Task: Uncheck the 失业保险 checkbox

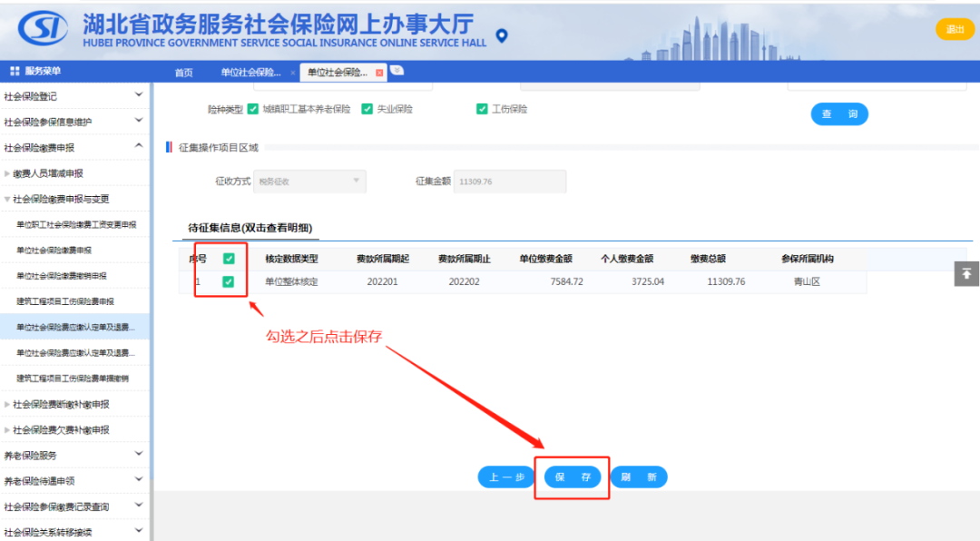Action: [x=367, y=109]
